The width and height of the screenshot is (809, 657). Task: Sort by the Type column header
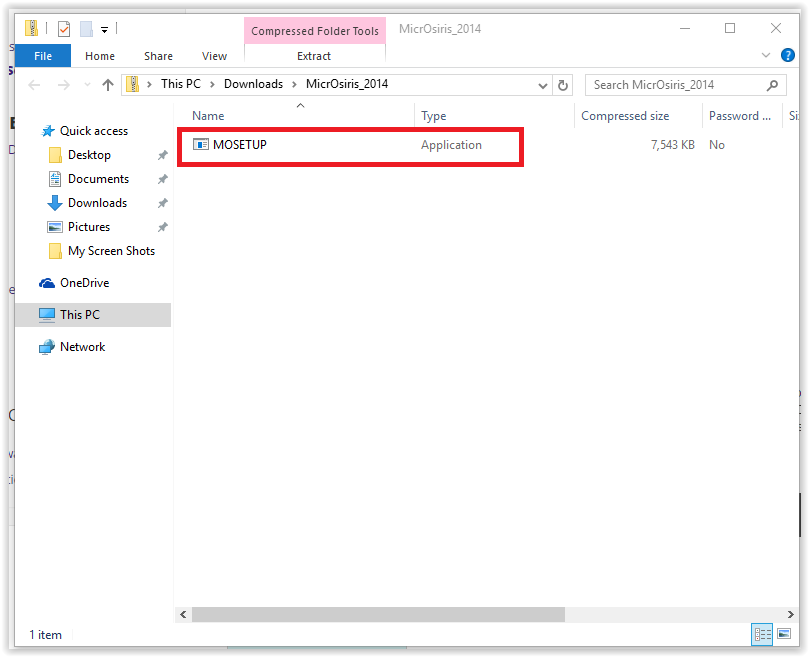(x=433, y=116)
